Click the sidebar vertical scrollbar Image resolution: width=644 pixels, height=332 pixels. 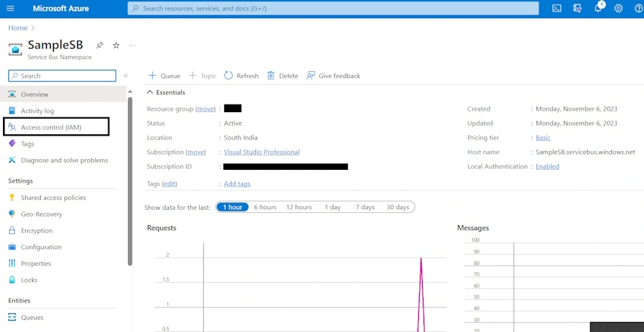coord(130,181)
